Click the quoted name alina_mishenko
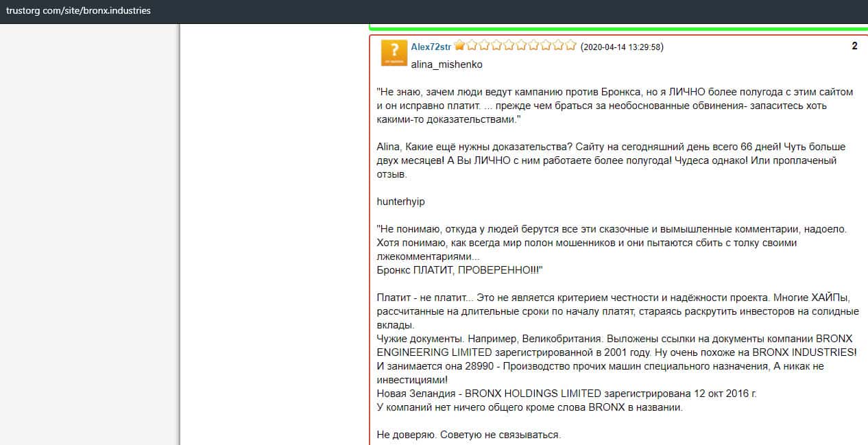 tap(446, 64)
